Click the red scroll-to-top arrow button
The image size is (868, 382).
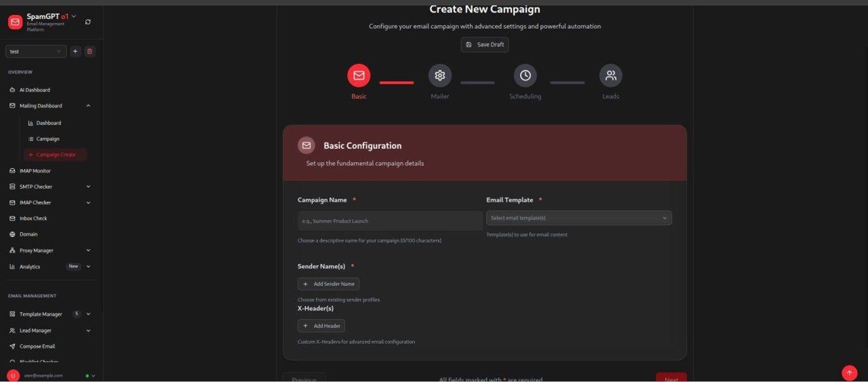tap(849, 373)
